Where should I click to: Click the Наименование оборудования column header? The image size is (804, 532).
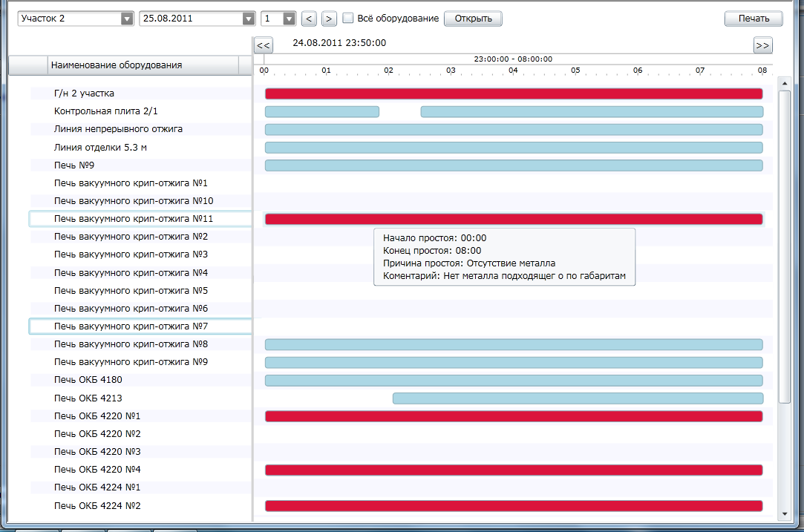[117, 65]
